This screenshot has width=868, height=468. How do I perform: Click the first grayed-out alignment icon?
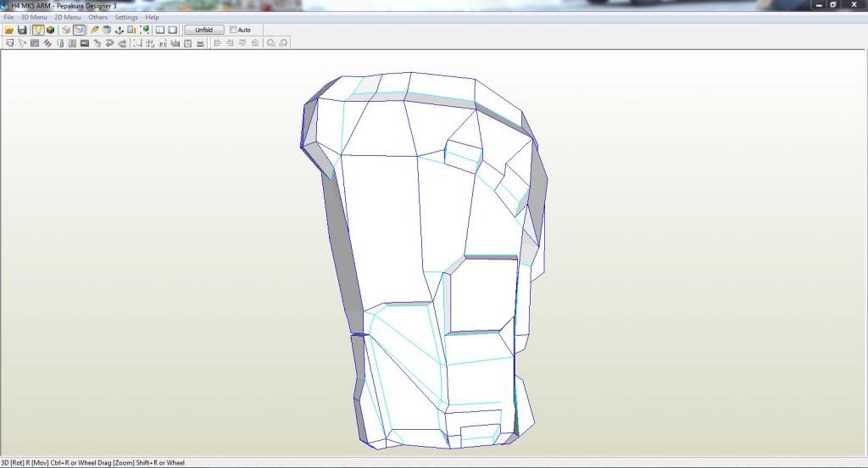coord(217,43)
